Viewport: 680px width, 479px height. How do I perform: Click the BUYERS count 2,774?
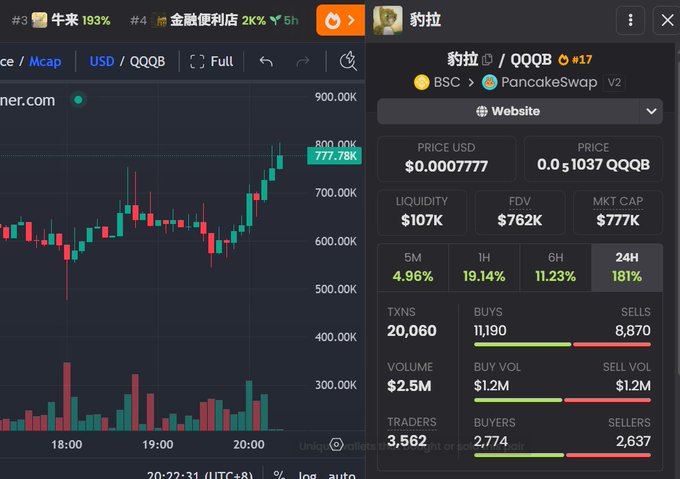(490, 441)
